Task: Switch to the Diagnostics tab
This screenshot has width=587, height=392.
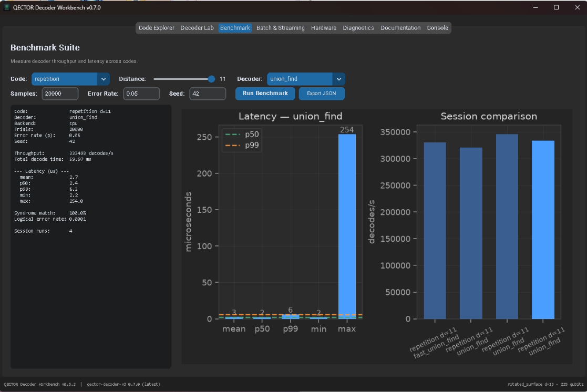Action: click(x=358, y=28)
